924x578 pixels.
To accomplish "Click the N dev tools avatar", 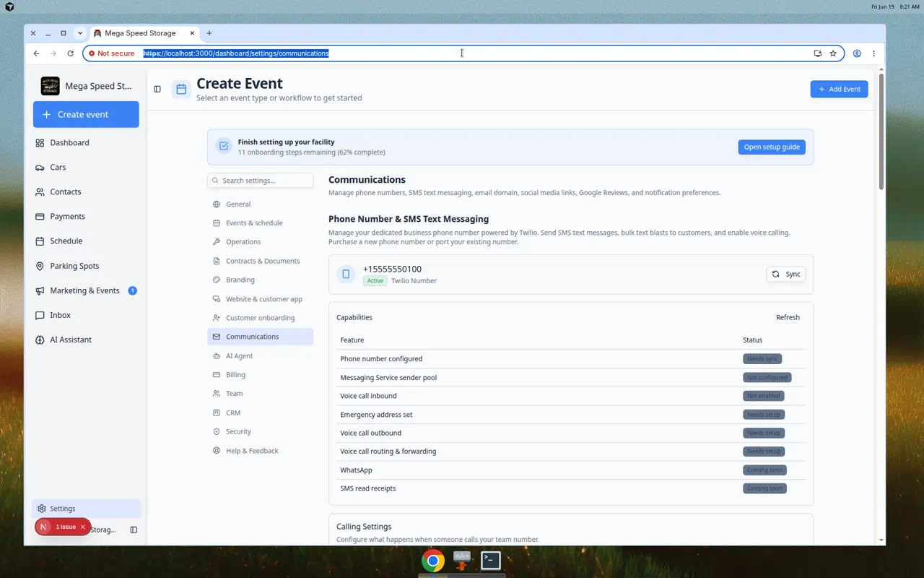I will [43, 527].
